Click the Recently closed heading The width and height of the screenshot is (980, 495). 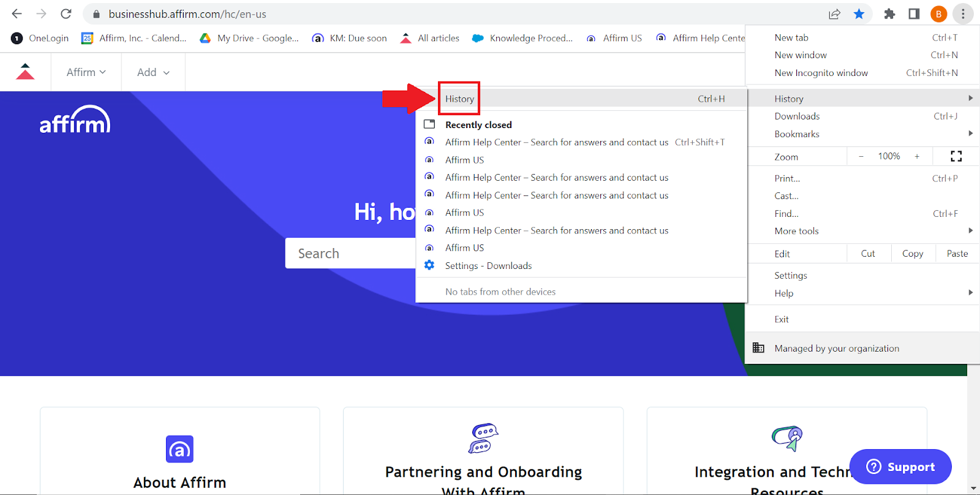(x=478, y=124)
